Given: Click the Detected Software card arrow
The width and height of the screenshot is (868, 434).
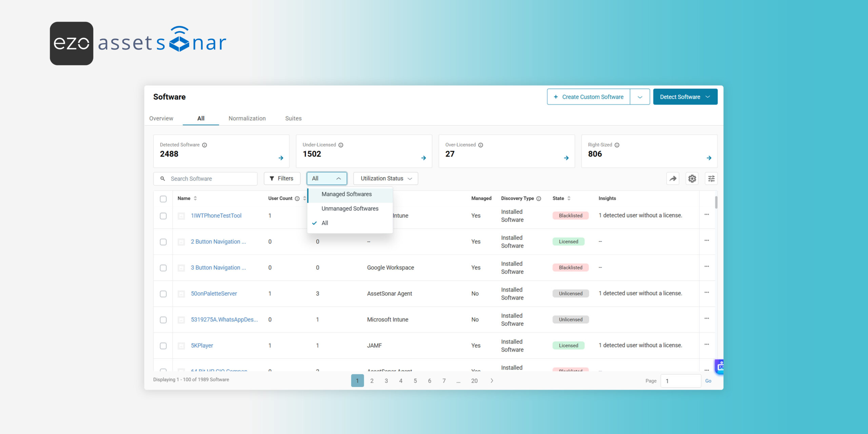Looking at the screenshot, I should (281, 158).
